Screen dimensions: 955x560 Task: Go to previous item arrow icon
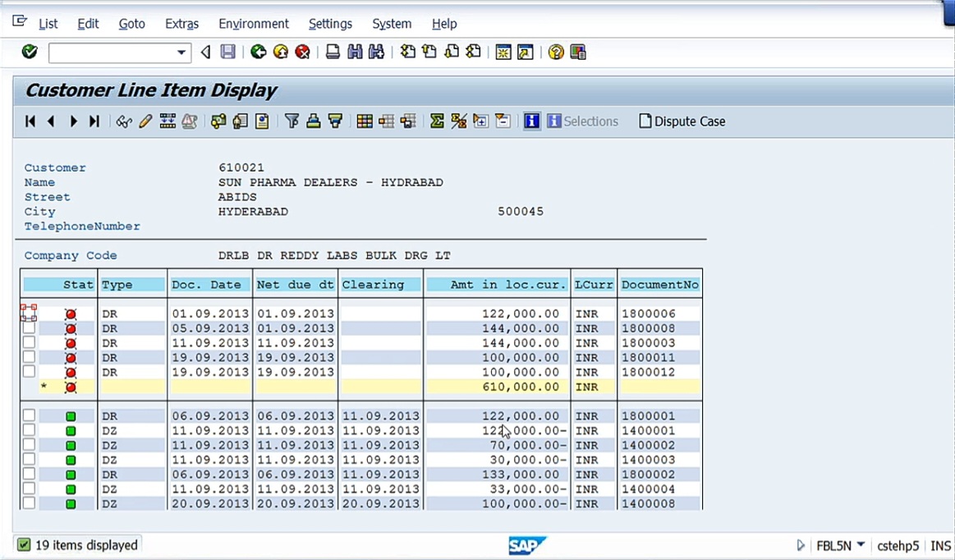pos(51,122)
